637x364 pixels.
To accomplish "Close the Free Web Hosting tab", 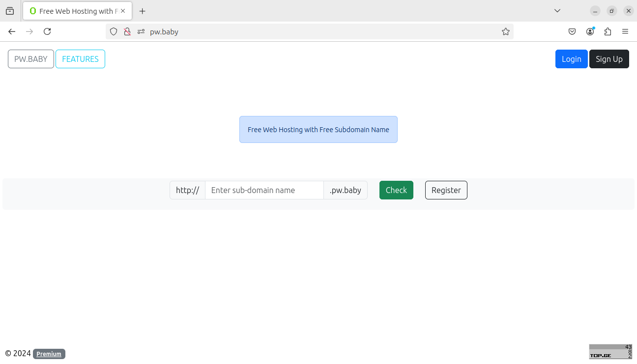I will (123, 11).
